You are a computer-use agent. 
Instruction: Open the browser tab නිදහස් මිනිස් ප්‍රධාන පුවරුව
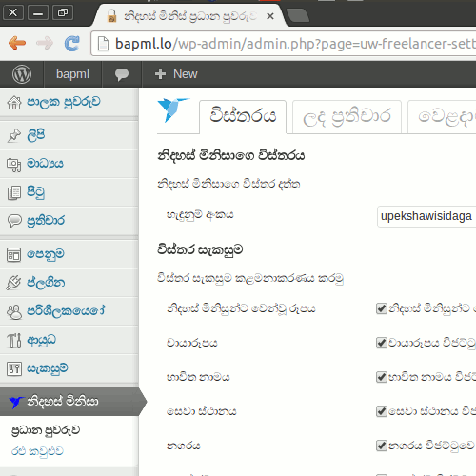[190, 16]
